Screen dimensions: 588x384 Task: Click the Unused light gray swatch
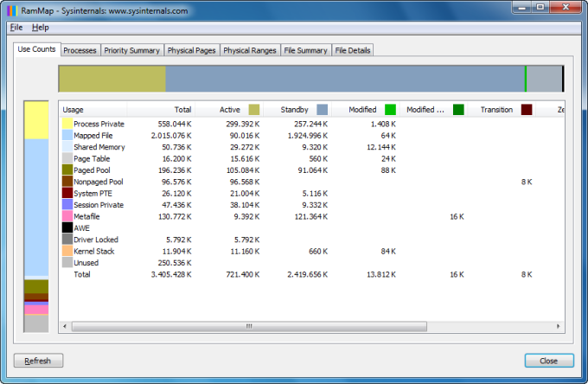pyautogui.click(x=67, y=263)
